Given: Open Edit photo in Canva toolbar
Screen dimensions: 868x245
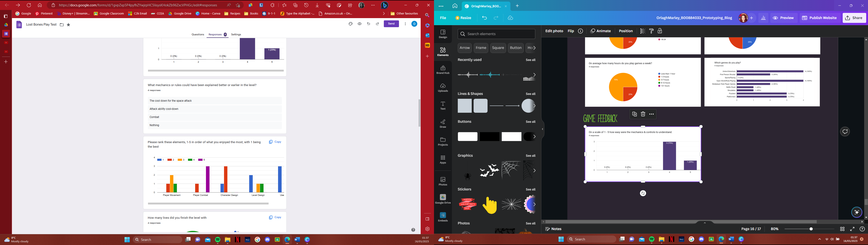Looking at the screenshot, I should click(554, 31).
